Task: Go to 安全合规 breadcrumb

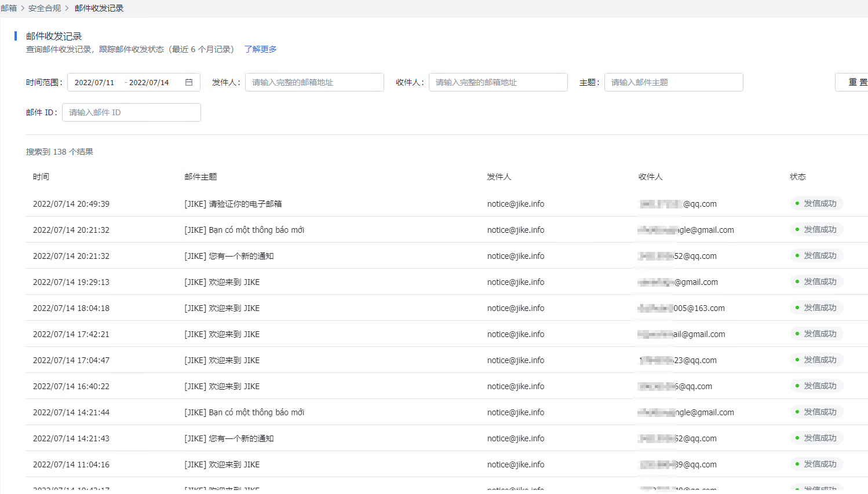Action: pos(45,8)
